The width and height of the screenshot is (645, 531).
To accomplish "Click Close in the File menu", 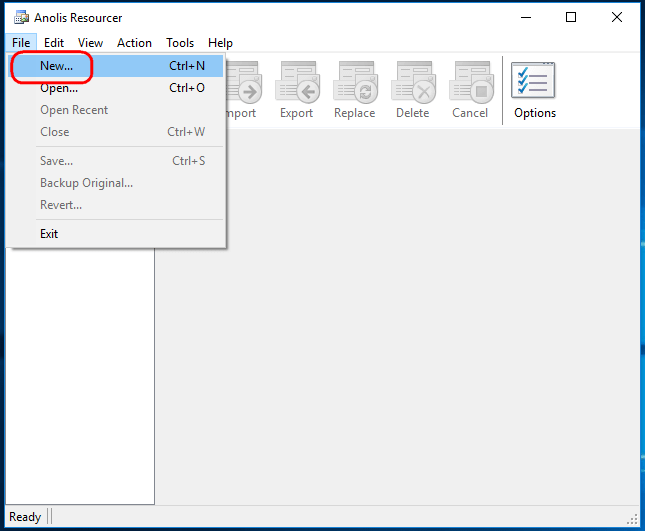I will 116,132.
